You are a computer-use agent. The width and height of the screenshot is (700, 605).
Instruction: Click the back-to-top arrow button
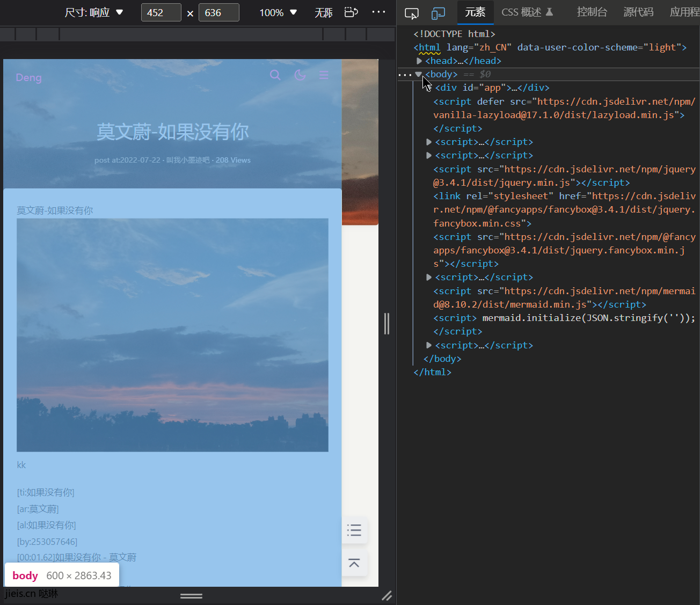(354, 563)
